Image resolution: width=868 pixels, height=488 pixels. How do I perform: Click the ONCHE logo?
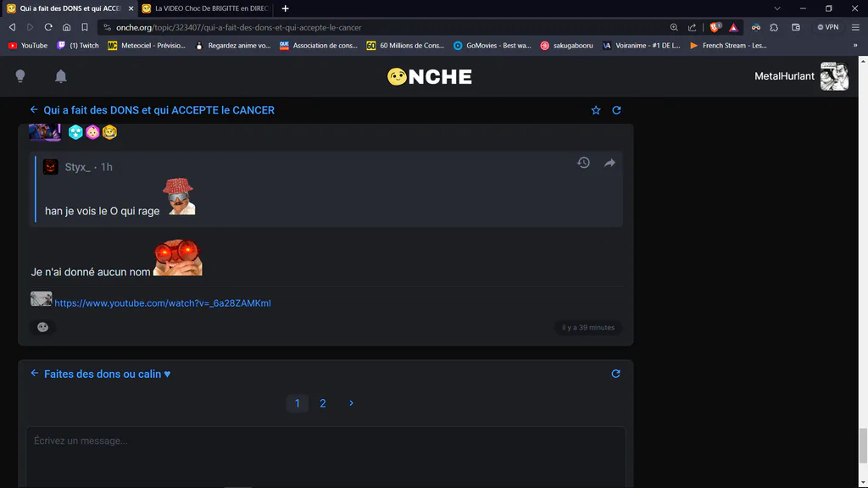(x=430, y=76)
